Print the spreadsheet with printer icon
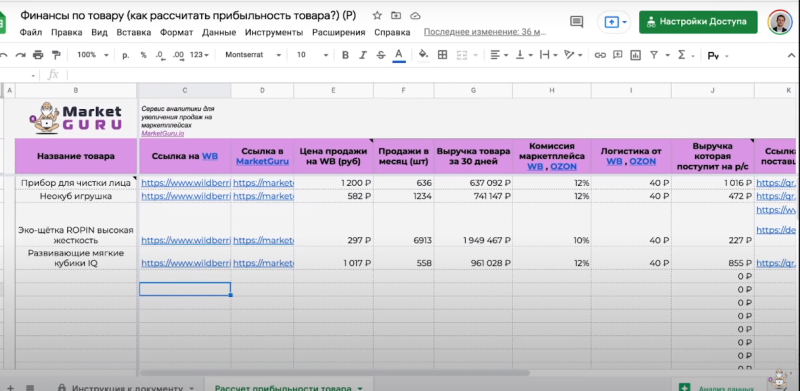800x391 pixels. coord(38,55)
